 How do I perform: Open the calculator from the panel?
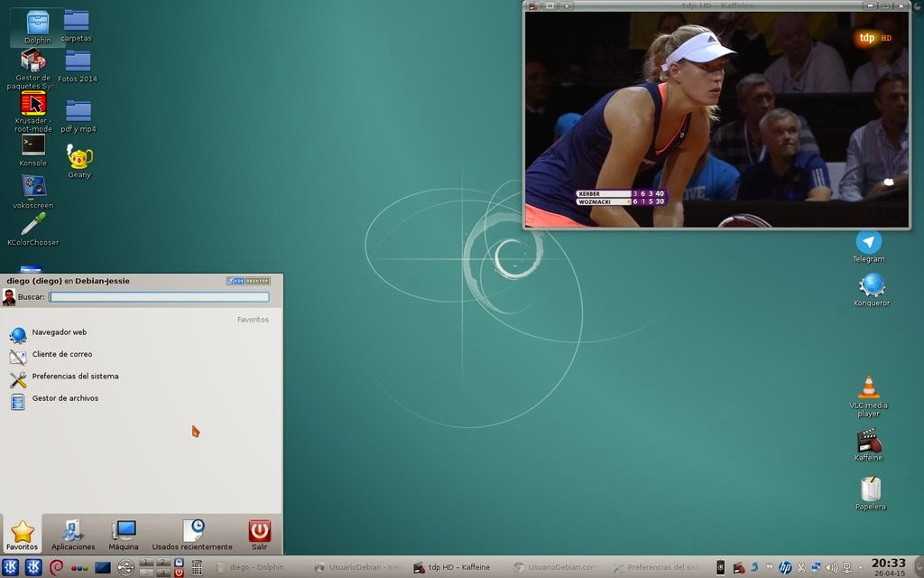(x=197, y=567)
